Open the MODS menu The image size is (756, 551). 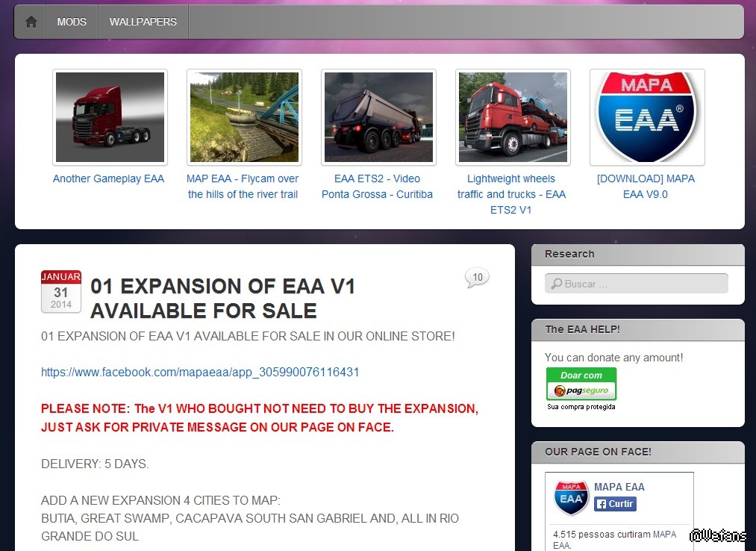(72, 22)
